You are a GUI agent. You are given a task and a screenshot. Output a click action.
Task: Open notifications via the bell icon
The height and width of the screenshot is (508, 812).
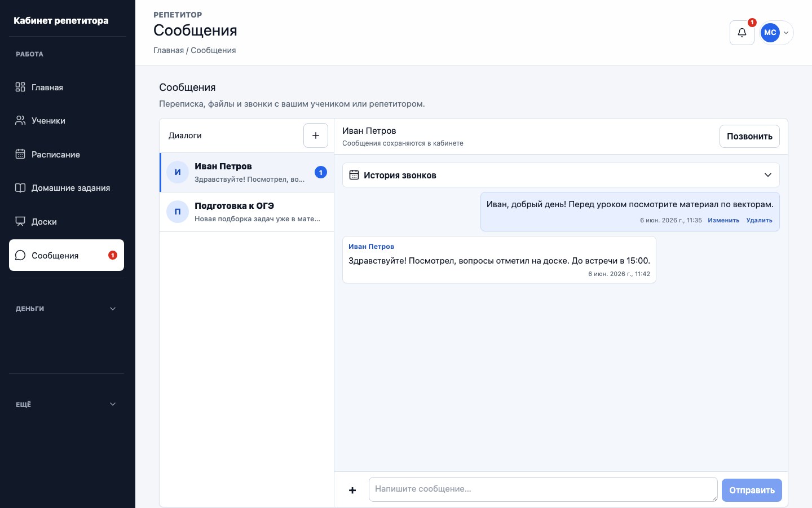pos(742,33)
